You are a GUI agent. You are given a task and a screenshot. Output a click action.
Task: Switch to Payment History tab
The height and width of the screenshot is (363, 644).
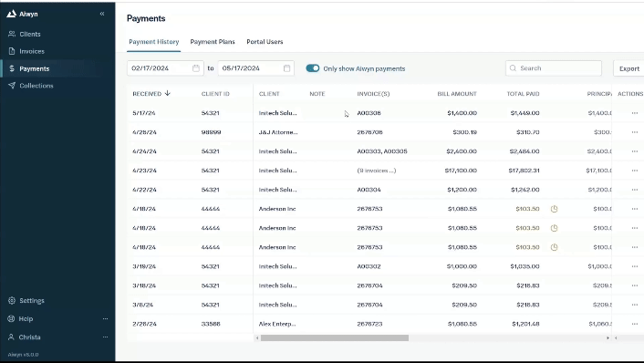153,42
